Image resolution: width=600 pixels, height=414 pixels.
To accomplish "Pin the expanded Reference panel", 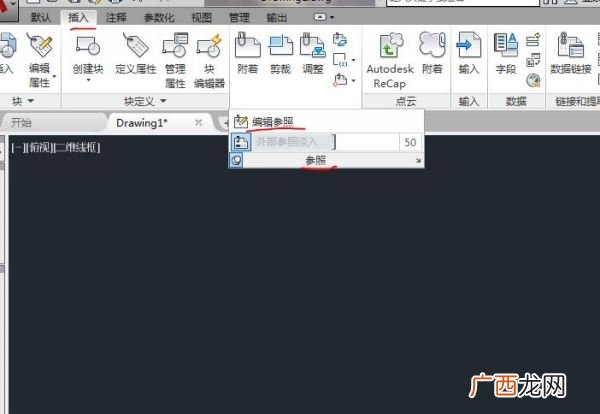I will tap(236, 160).
